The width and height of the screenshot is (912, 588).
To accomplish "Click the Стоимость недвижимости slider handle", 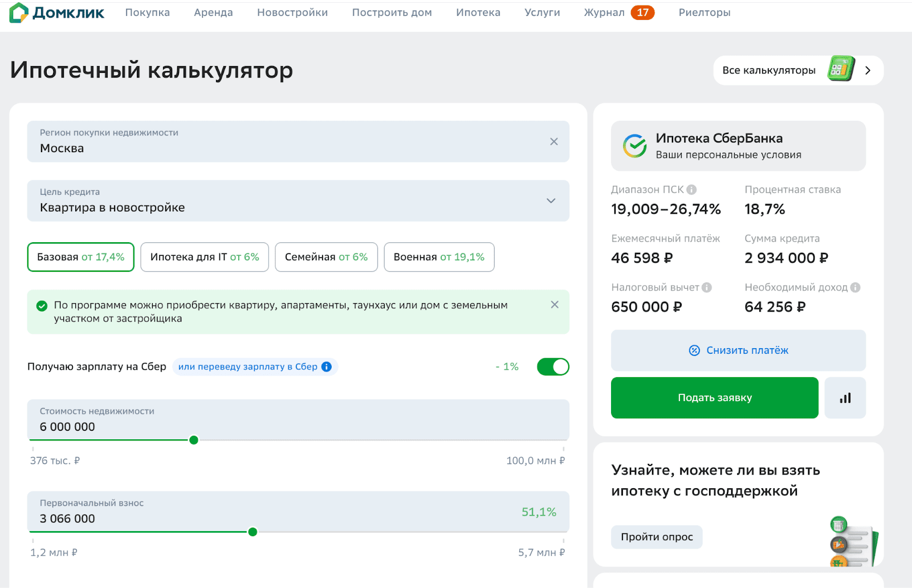I will [x=194, y=440].
